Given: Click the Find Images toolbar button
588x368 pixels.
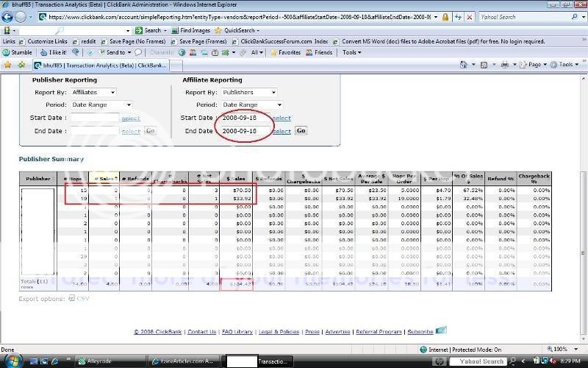Looking at the screenshot, I should 190,30.
